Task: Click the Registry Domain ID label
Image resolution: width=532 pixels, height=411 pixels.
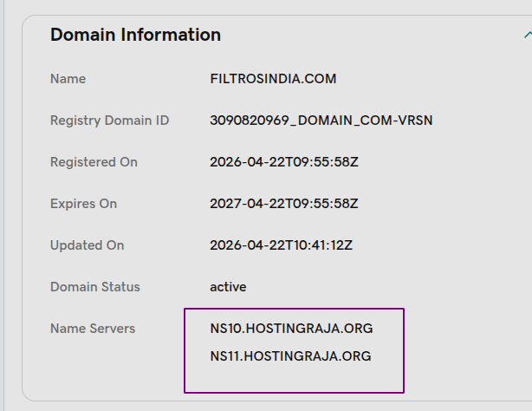Action: pyautogui.click(x=109, y=121)
